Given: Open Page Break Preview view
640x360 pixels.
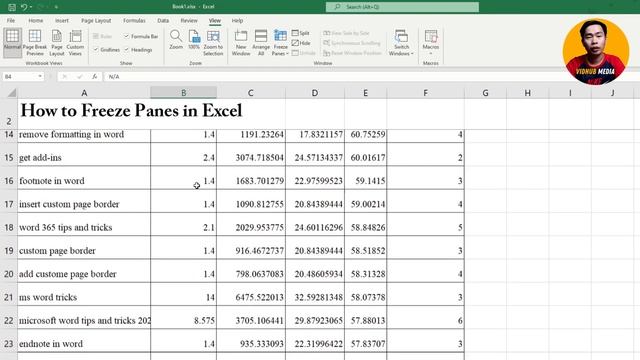Looking at the screenshot, I should 35,42.
